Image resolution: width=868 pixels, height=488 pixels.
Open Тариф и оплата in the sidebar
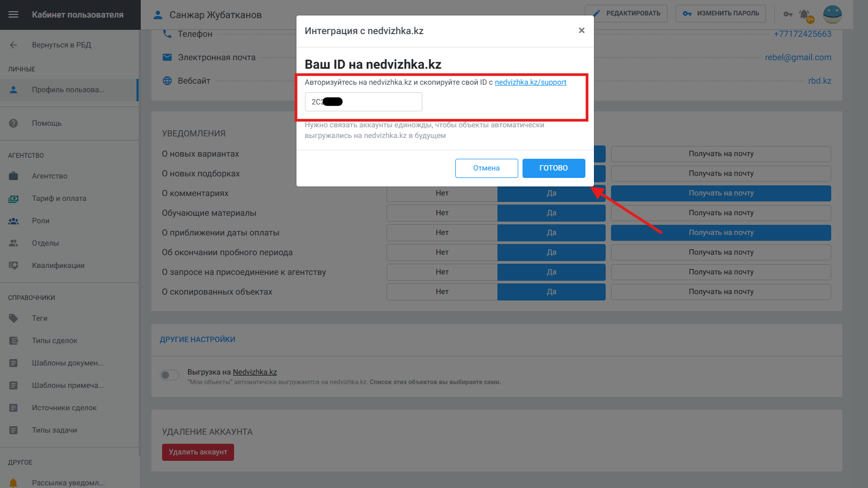pyautogui.click(x=69, y=198)
